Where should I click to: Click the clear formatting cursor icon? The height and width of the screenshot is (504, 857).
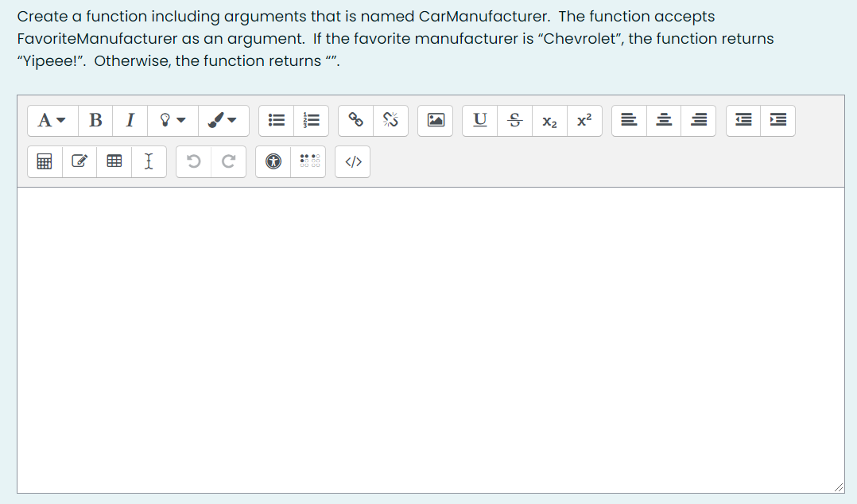click(149, 162)
